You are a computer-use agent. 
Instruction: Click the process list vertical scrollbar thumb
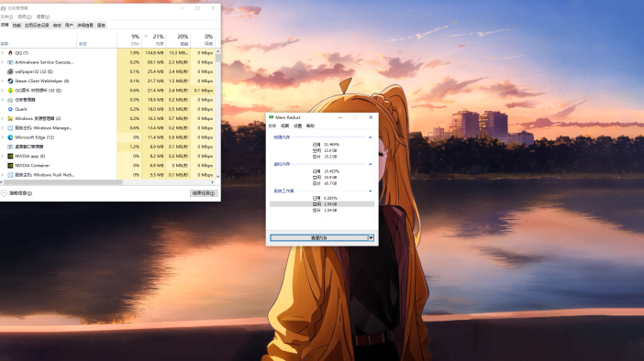[217, 58]
